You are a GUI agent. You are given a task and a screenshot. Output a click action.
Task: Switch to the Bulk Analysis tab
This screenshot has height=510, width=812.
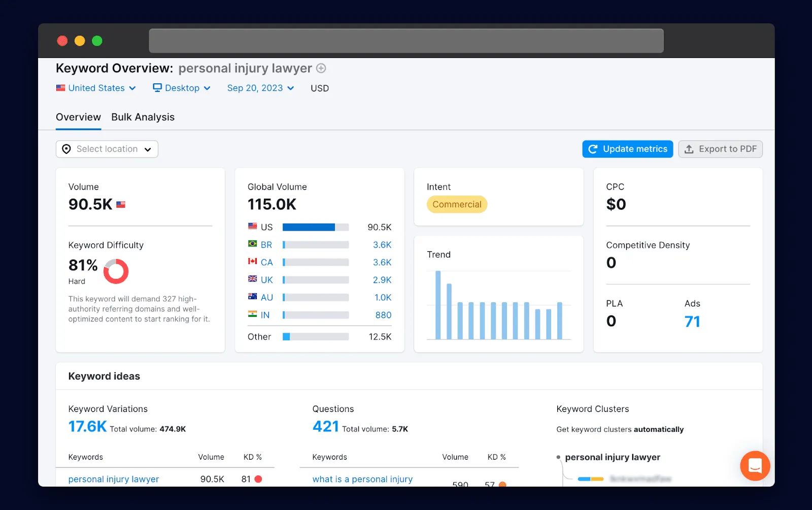(143, 117)
